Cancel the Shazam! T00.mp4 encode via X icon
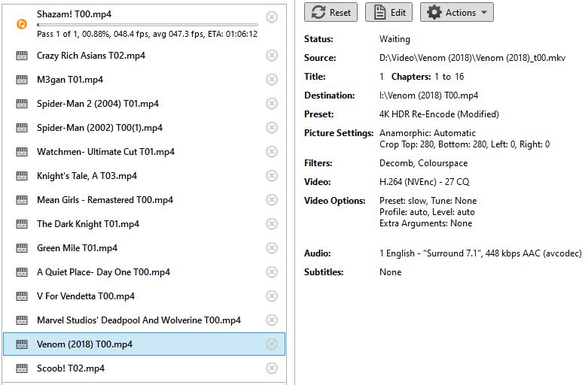Image resolution: width=588 pixels, height=385 pixels. 272,17
